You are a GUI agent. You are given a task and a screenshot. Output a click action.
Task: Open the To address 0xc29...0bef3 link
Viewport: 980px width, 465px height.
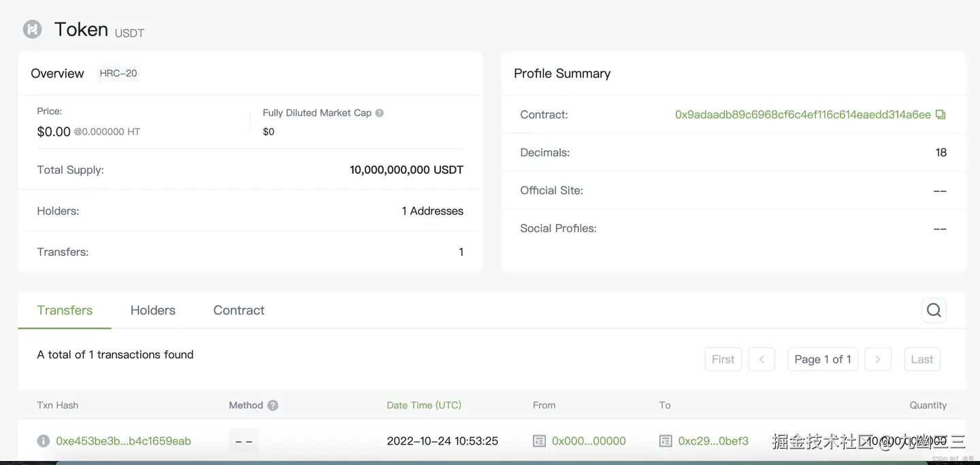click(713, 441)
